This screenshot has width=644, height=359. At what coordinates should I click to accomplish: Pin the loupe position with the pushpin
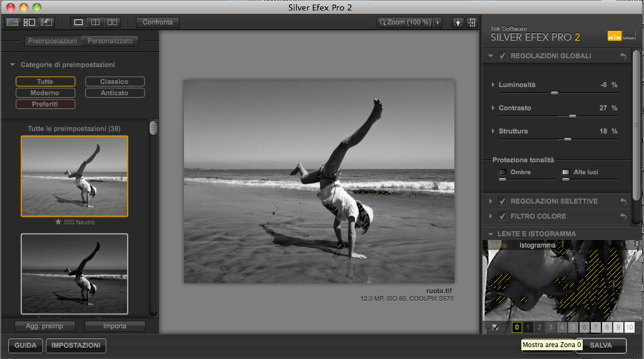(x=636, y=245)
